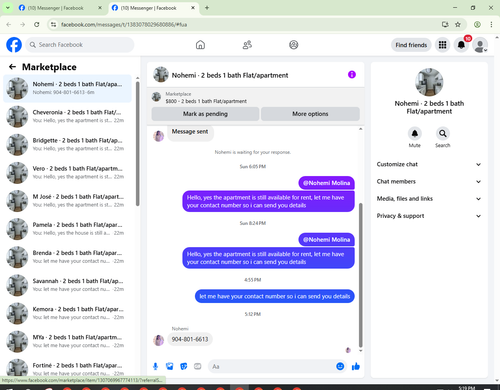Click the 904-801-6613 message bubble
Viewport: 500px width, 390px height.
point(190,339)
